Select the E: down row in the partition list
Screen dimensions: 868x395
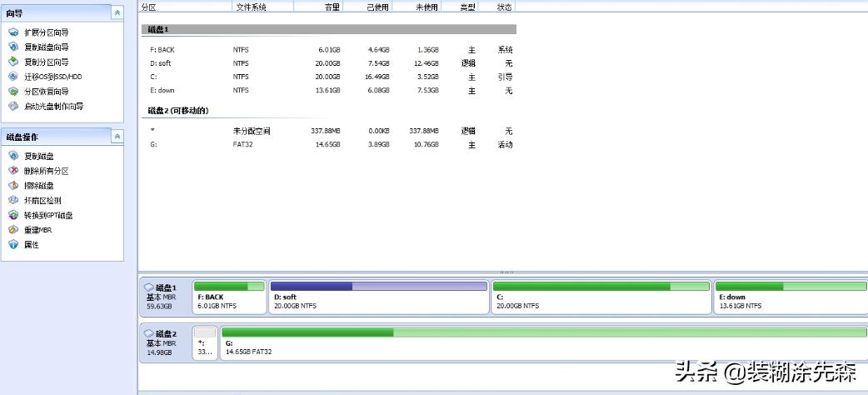pos(329,90)
